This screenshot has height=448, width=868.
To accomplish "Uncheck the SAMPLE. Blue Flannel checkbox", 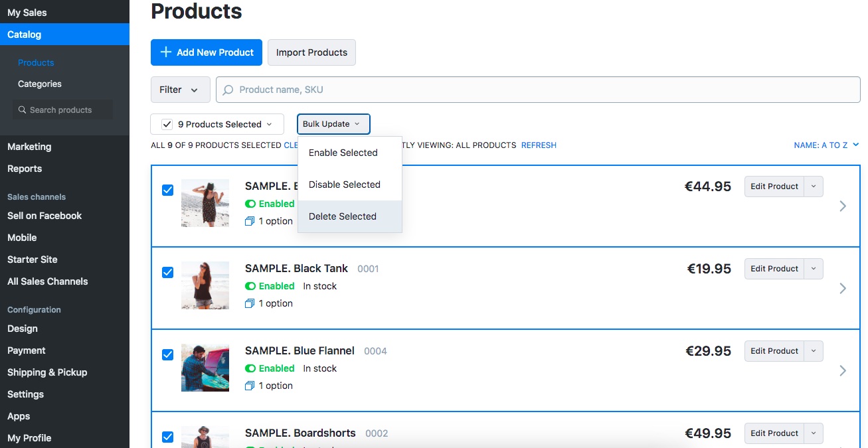I will 168,354.
